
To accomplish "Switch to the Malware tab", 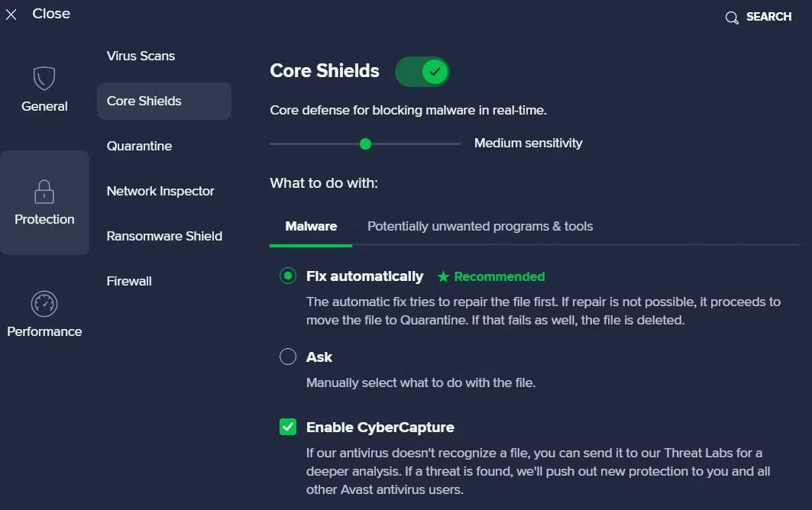I will [311, 227].
